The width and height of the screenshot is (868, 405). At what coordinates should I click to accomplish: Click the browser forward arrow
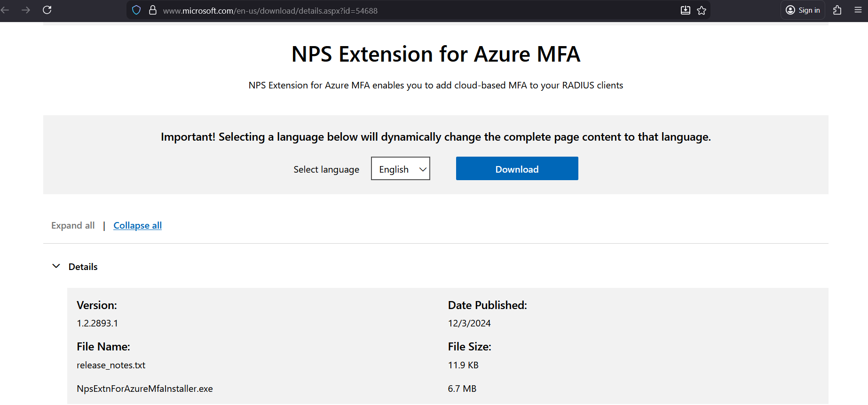point(26,10)
